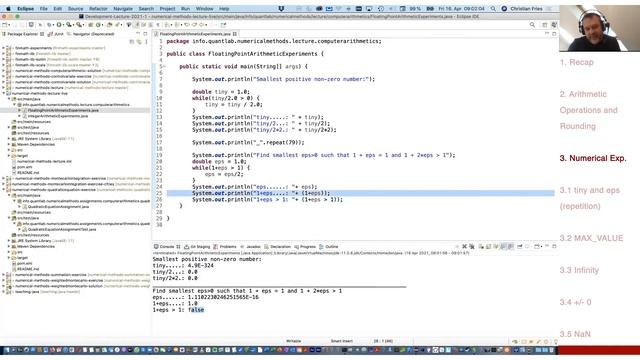The width and height of the screenshot is (640, 360).
Task: Switch to the JUnit view tab
Action: pyautogui.click(x=56, y=34)
